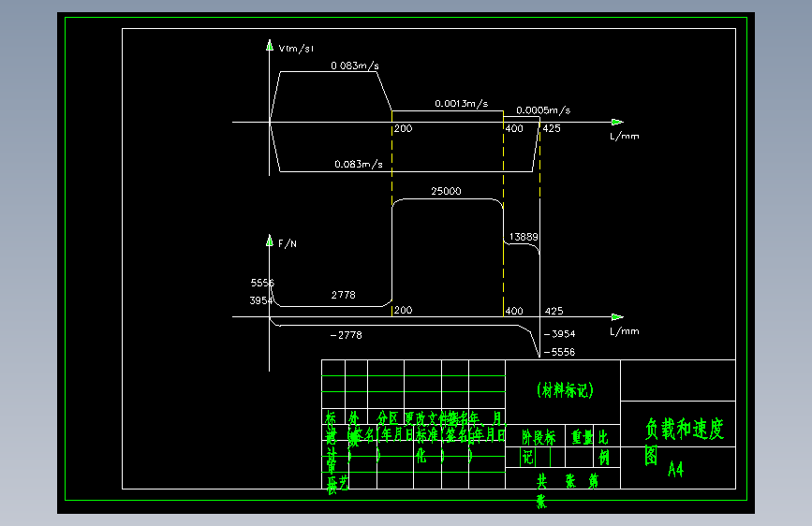Select the L/mm label on the force graph
Viewport: 812px width, 526px height.
(x=625, y=331)
